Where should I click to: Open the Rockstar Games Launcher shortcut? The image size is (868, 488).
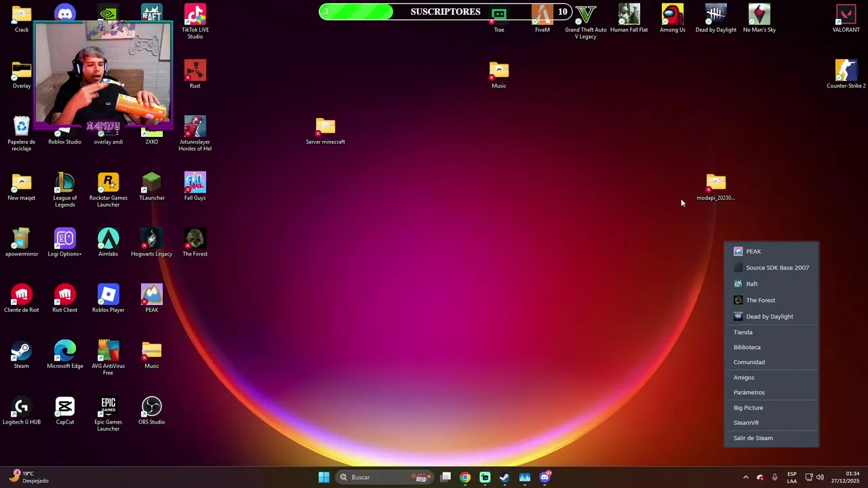(x=108, y=190)
